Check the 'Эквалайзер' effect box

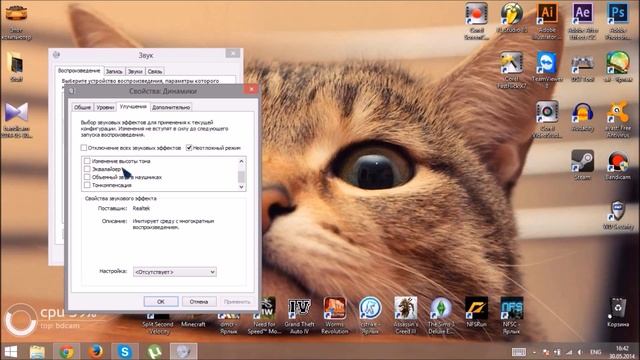[x=87, y=169]
